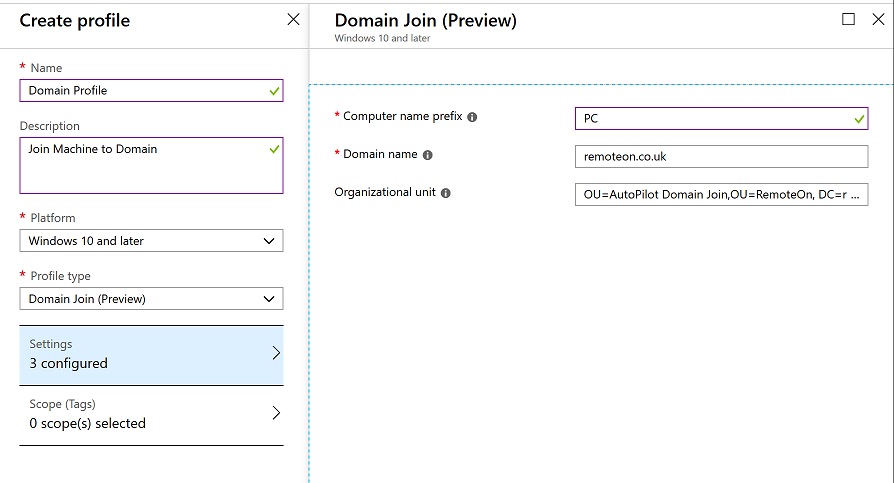This screenshot has width=894, height=483.
Task: Click green checkmark in Computer name prefix field
Action: 859,119
